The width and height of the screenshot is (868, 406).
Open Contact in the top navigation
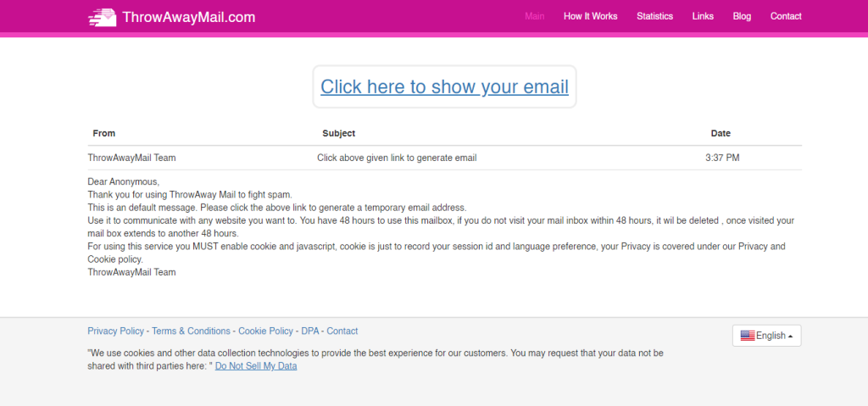(x=786, y=16)
